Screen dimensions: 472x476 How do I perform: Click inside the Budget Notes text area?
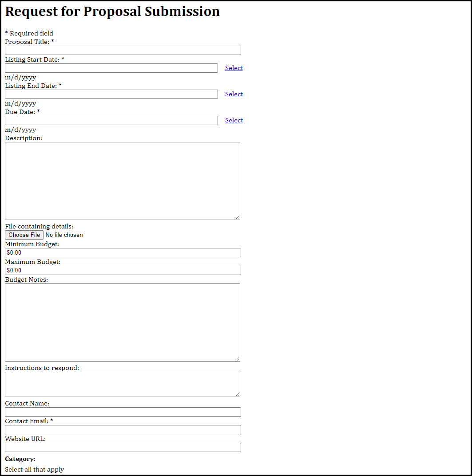tap(122, 322)
